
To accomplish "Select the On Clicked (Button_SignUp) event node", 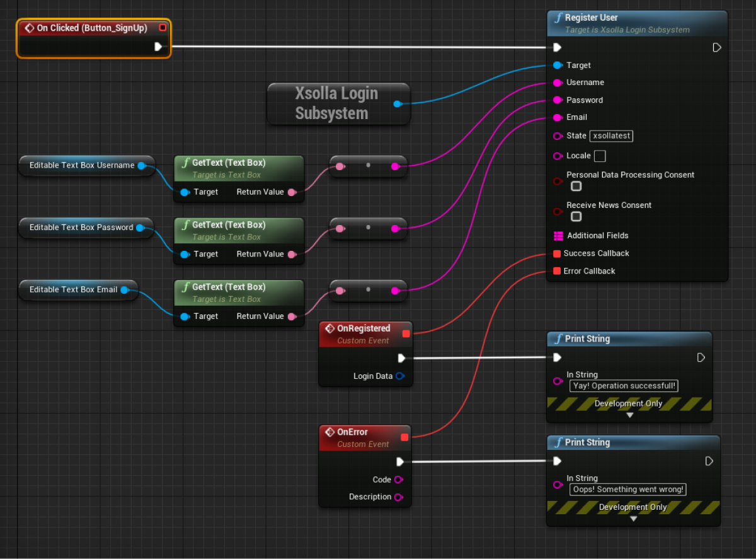I will 93,28.
